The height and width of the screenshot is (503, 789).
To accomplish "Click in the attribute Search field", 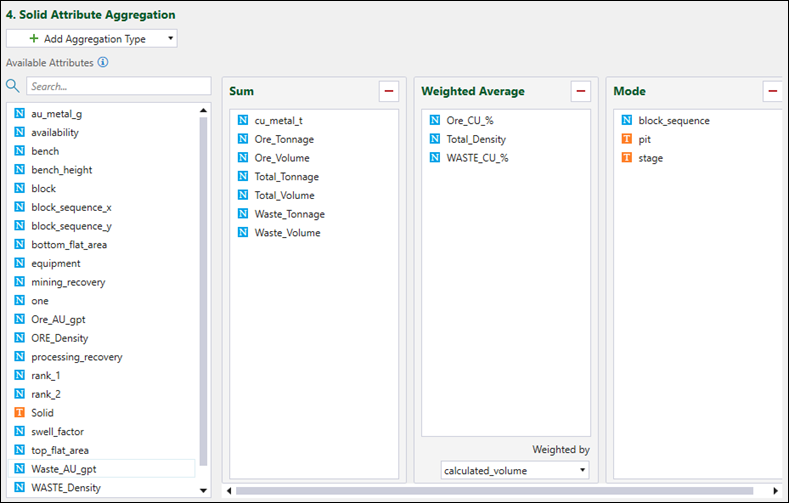I will (118, 87).
